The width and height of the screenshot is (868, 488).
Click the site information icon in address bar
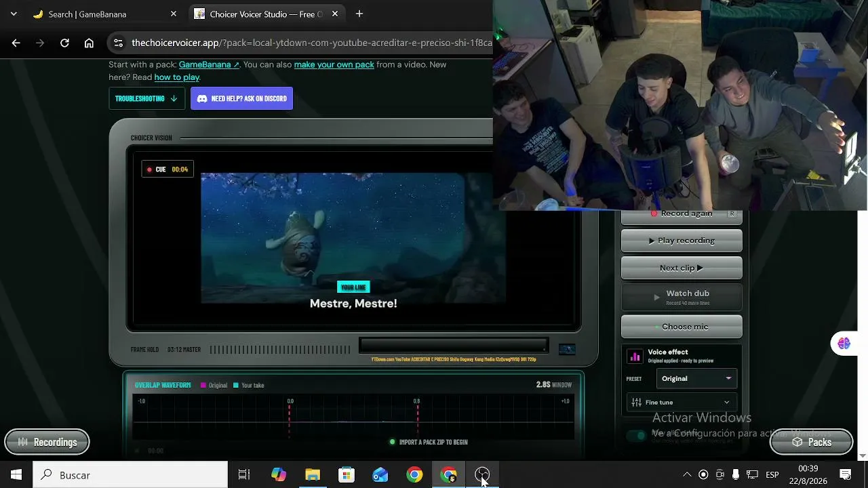pos(118,43)
